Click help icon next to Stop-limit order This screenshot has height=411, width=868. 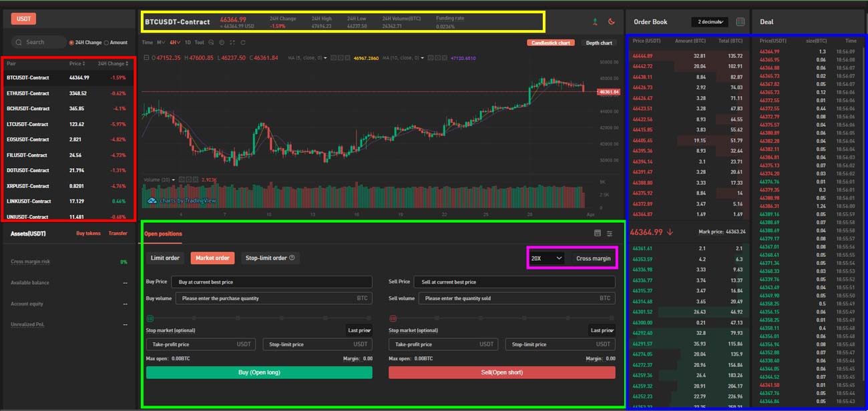point(292,258)
